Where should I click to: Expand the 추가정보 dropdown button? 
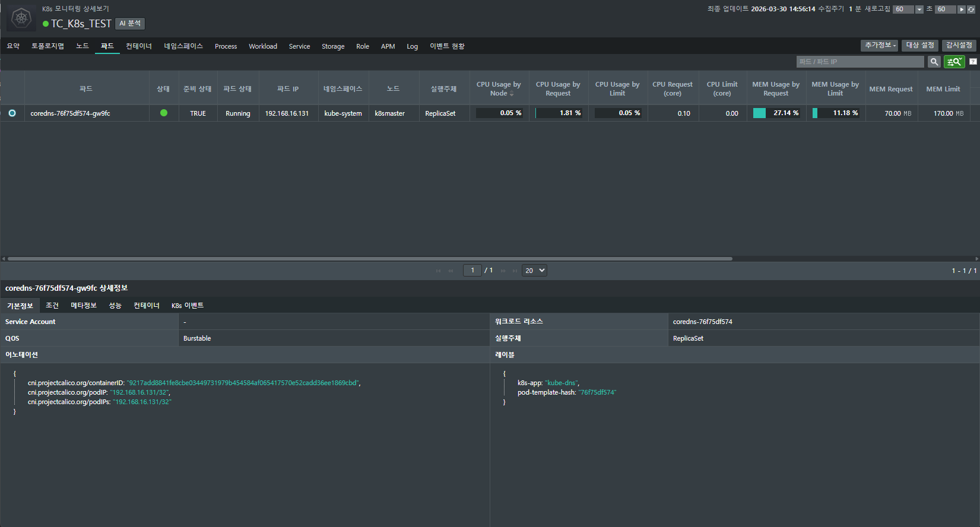coord(879,46)
